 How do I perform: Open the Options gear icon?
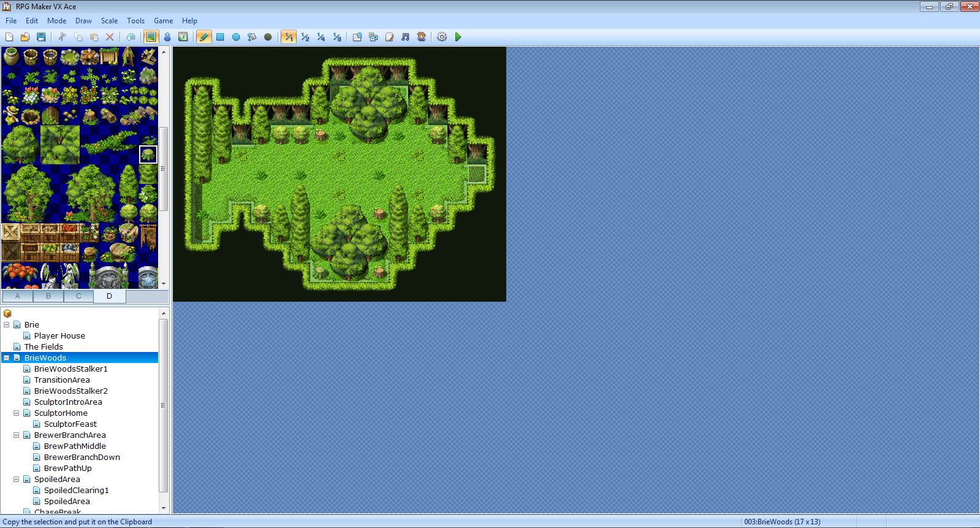442,37
